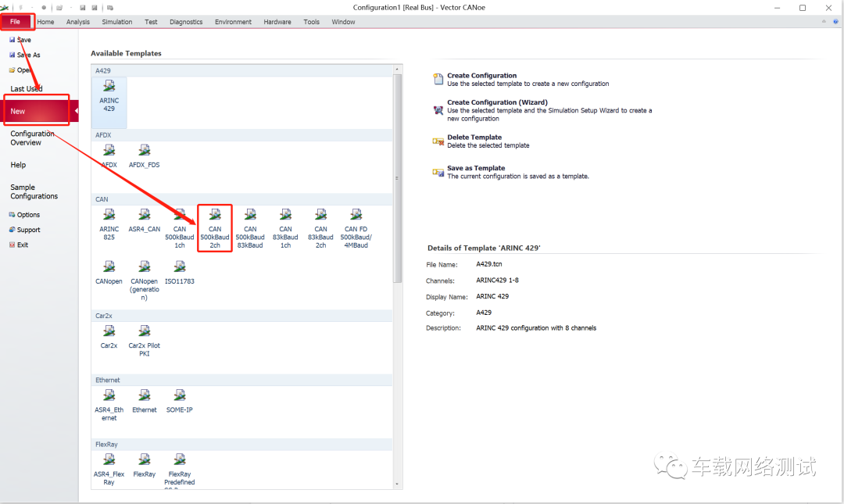Image resolution: width=844 pixels, height=504 pixels.
Task: Click the 'A429.tcn' file name value
Action: pyautogui.click(x=488, y=264)
